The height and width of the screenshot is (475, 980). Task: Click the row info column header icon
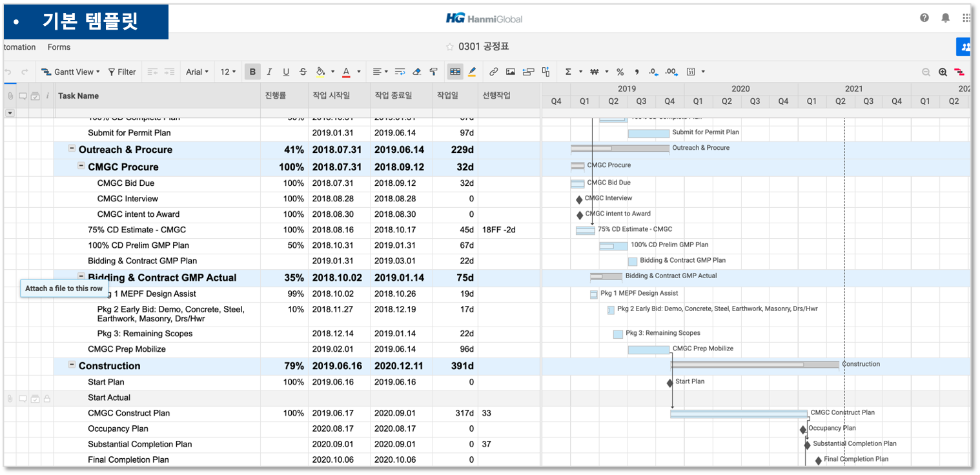pyautogui.click(x=47, y=96)
